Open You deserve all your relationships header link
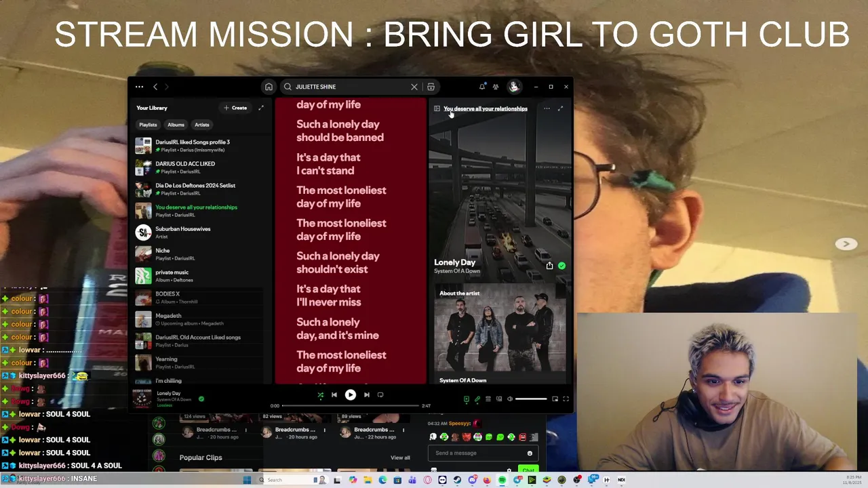Viewport: 868px width, 488px height. point(486,108)
